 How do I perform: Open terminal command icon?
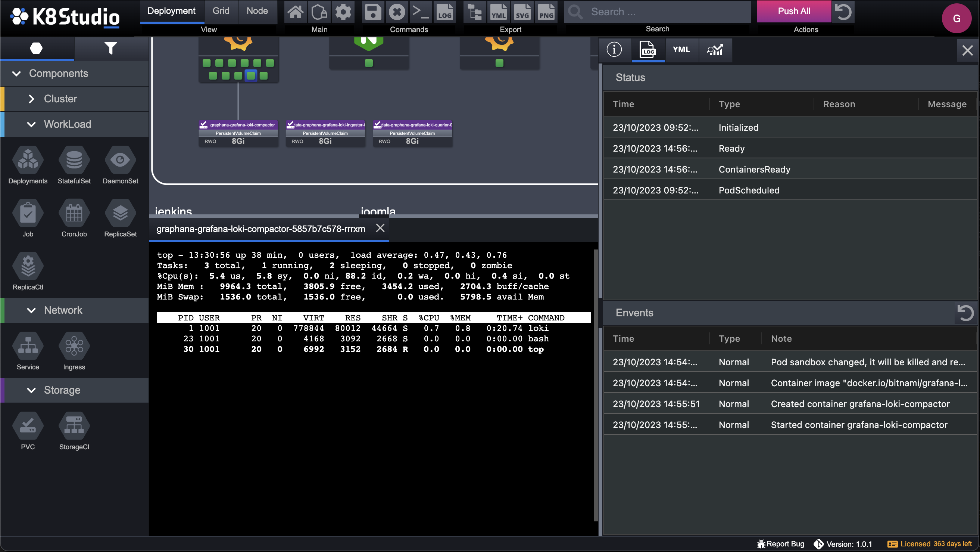coord(421,12)
